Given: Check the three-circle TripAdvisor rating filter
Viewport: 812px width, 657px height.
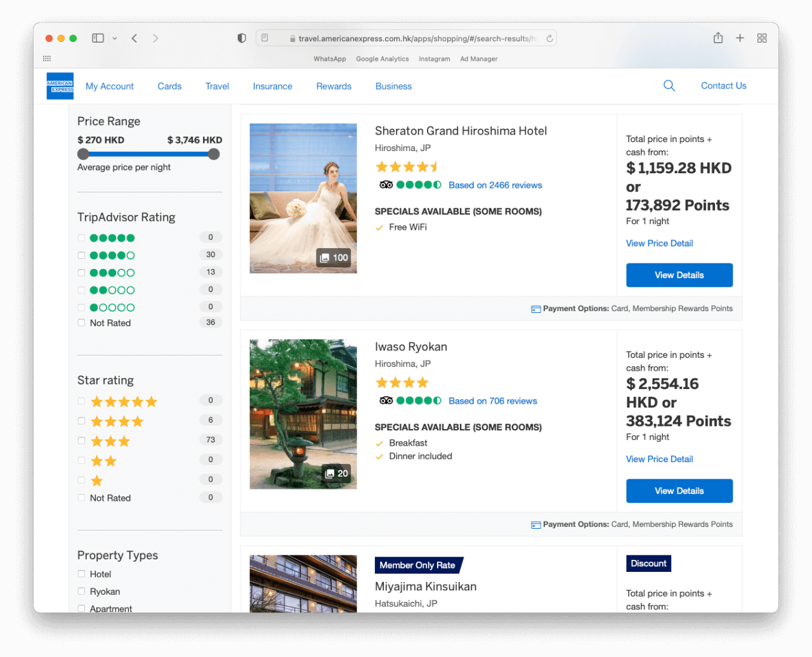Looking at the screenshot, I should [81, 273].
